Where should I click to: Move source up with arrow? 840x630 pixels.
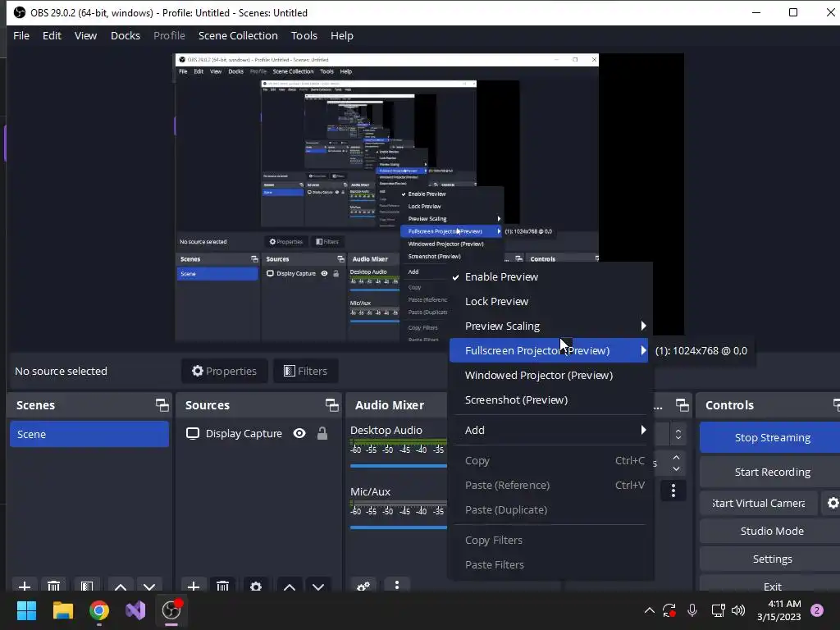(290, 586)
